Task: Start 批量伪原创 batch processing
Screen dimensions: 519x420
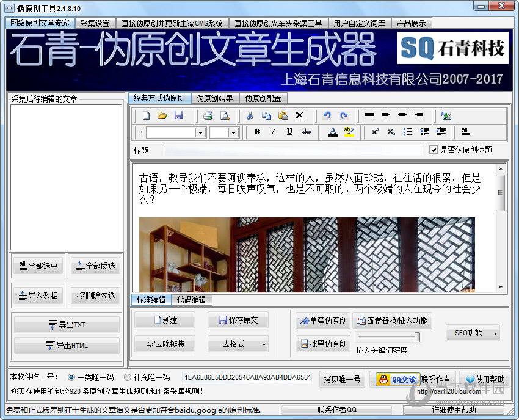Action: click(323, 344)
